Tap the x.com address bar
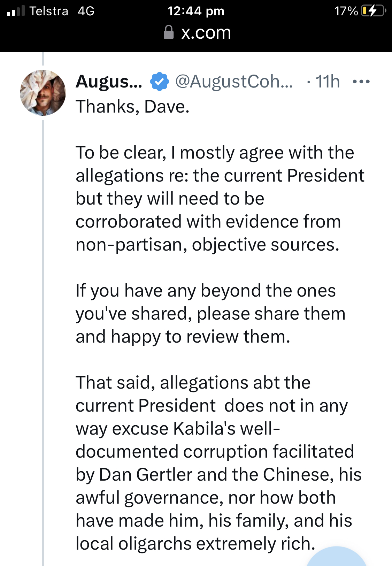 point(197,32)
